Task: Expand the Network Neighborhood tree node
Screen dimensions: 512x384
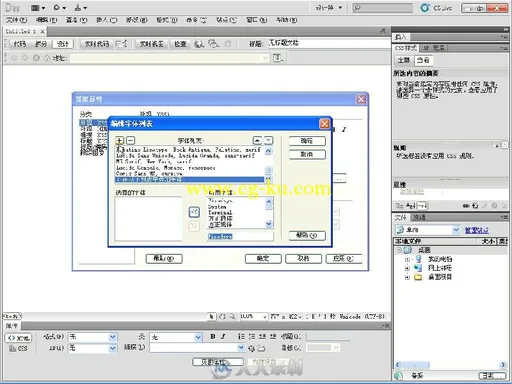Action: coord(407,268)
